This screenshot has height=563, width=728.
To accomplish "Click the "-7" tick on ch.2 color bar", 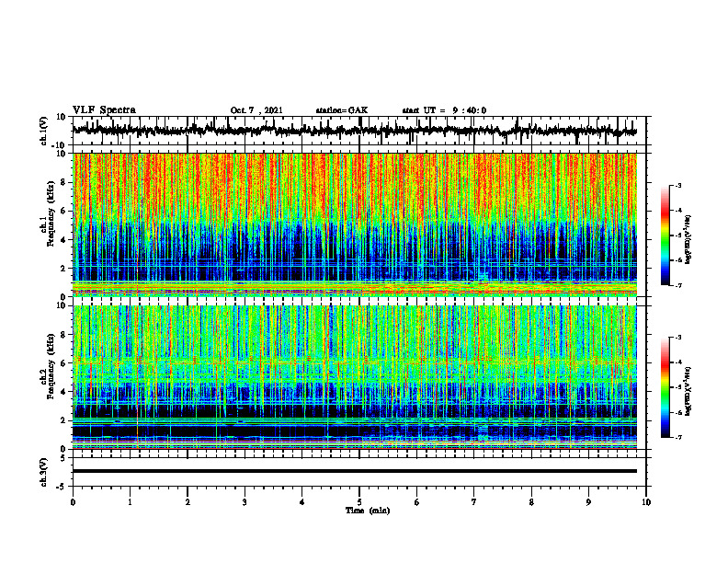I will point(678,438).
